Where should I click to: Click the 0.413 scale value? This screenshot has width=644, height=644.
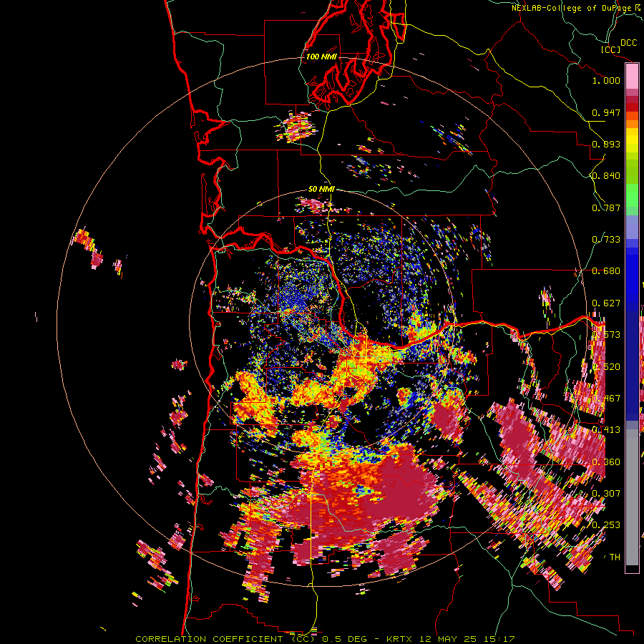click(606, 430)
